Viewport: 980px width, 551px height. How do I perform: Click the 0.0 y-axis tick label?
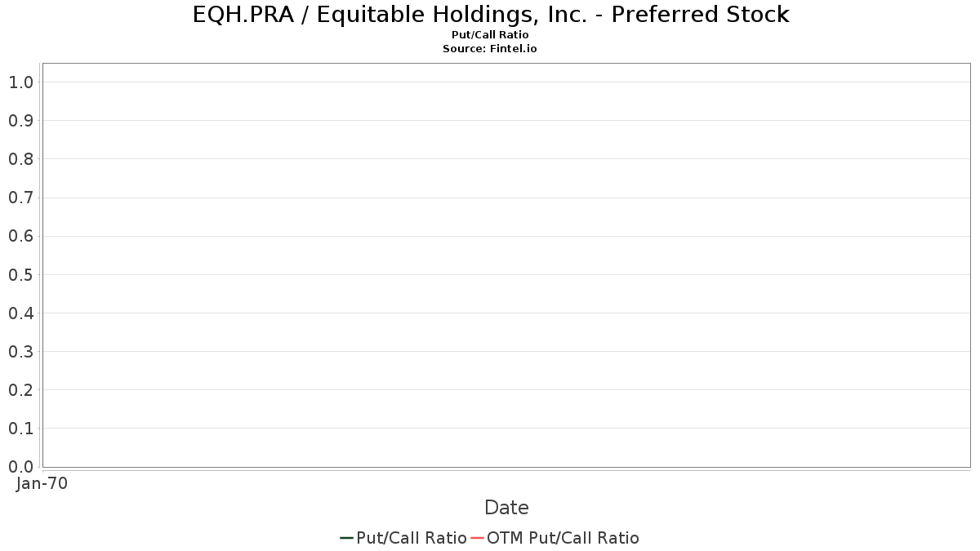(x=20, y=467)
